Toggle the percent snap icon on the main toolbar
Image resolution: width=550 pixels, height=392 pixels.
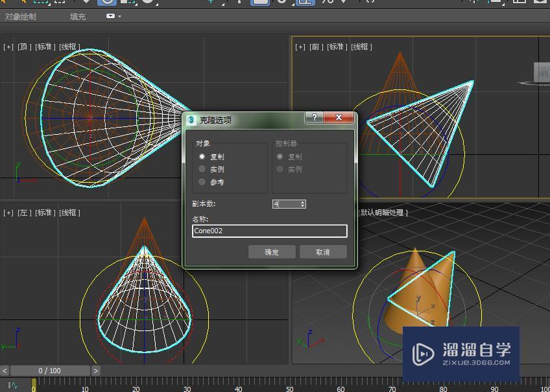coord(328,2)
